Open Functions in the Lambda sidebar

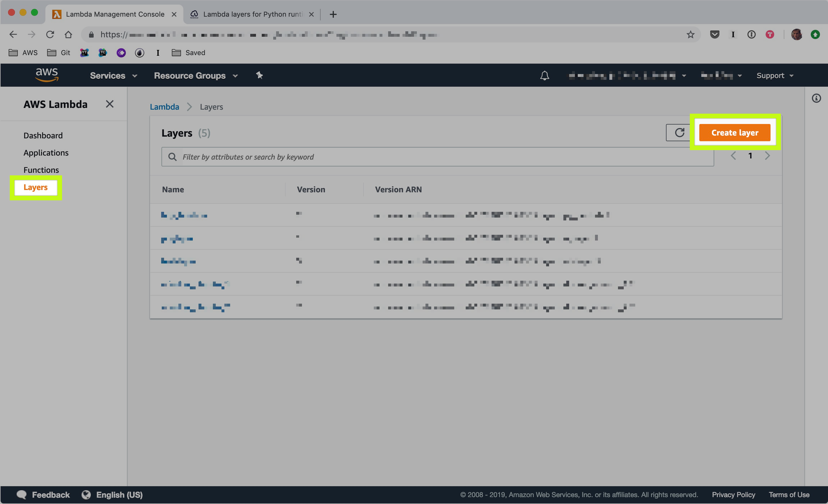tap(41, 170)
